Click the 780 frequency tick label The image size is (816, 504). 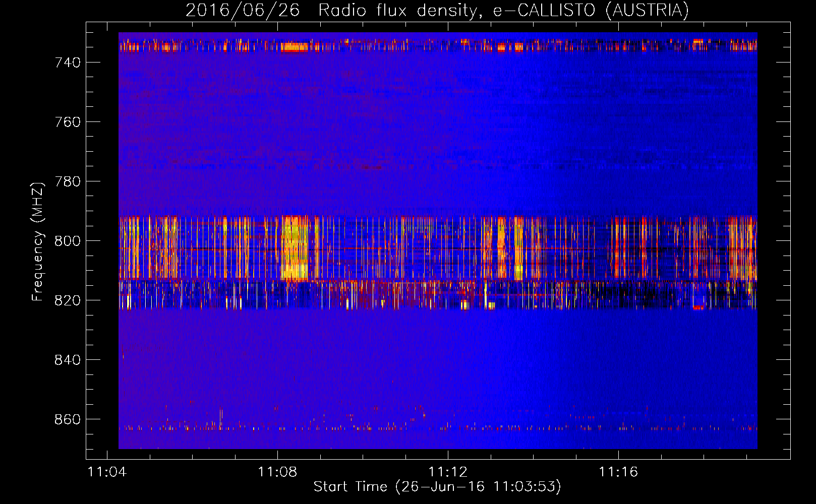coord(68,181)
